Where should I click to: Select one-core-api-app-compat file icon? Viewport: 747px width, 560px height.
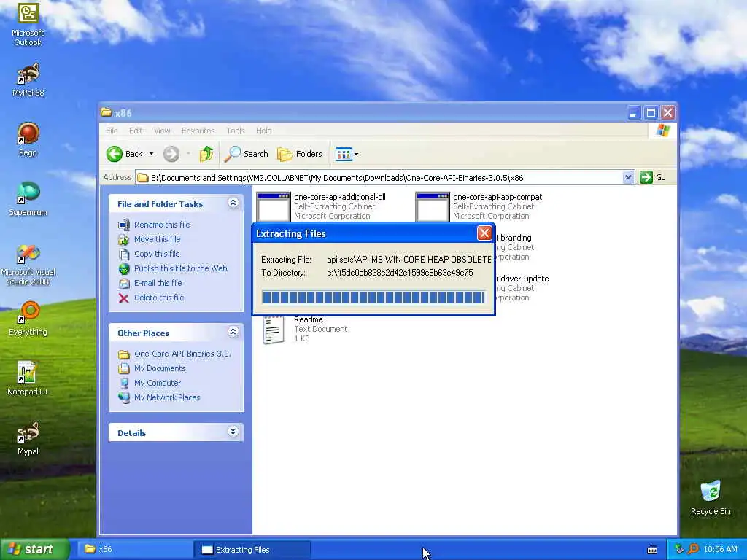[x=433, y=206]
